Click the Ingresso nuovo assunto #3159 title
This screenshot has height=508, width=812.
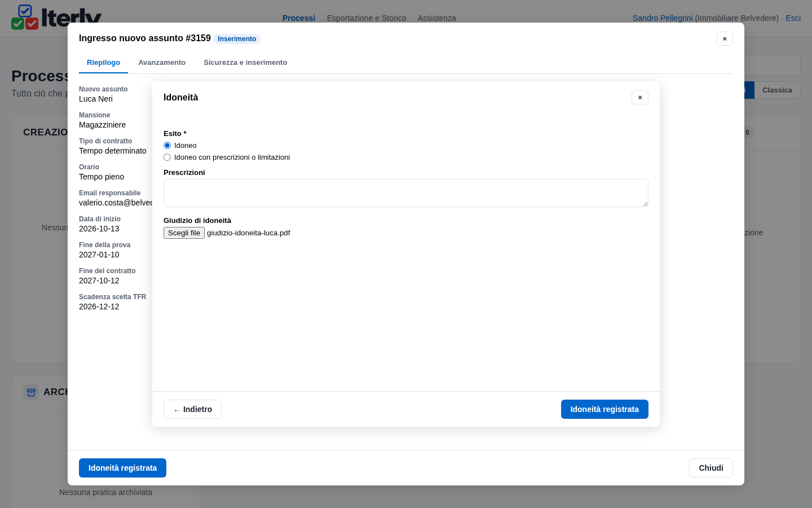pos(145,38)
